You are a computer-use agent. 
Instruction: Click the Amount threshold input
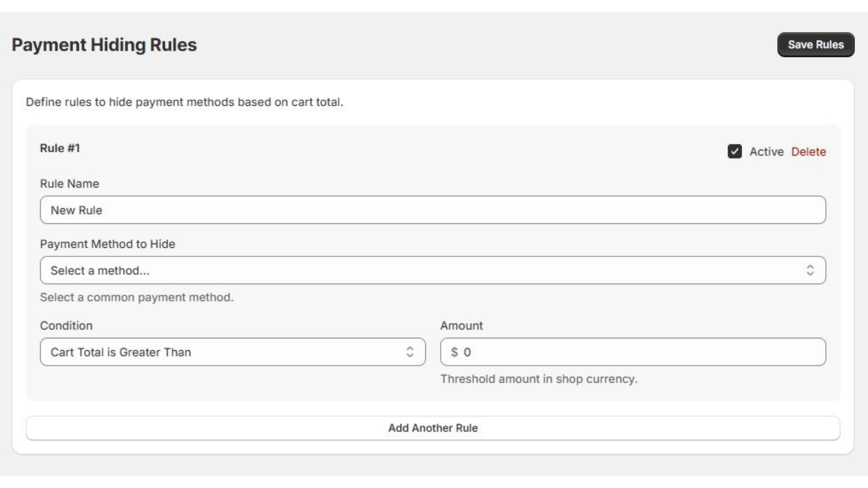[x=632, y=351]
